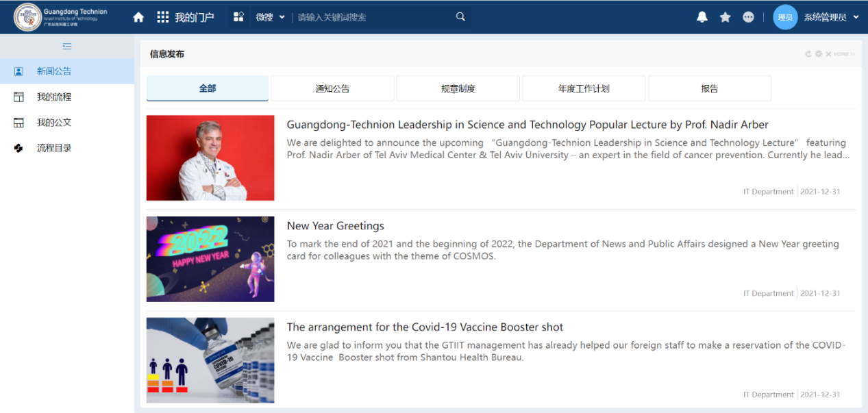Click the Covid-19 vaccine vial thumbnail

pos(210,360)
